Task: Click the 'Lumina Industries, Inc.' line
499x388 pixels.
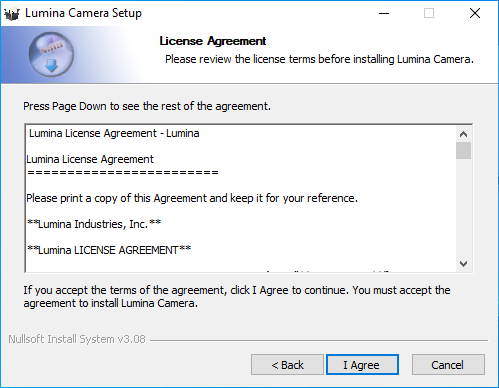Action: point(94,224)
